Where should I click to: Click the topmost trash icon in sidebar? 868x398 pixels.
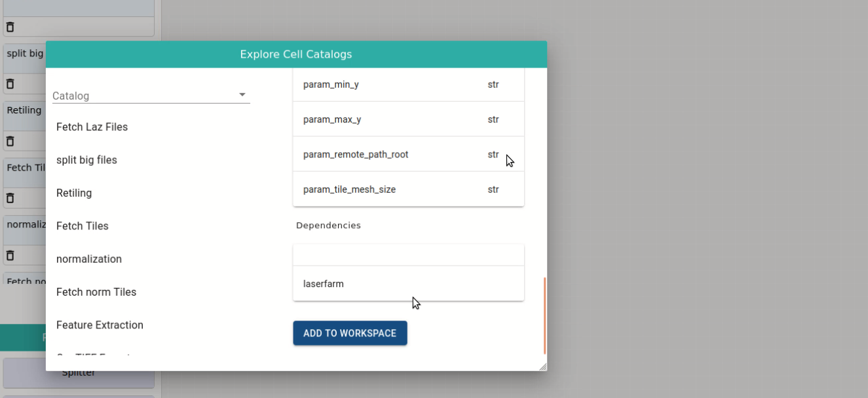10,27
